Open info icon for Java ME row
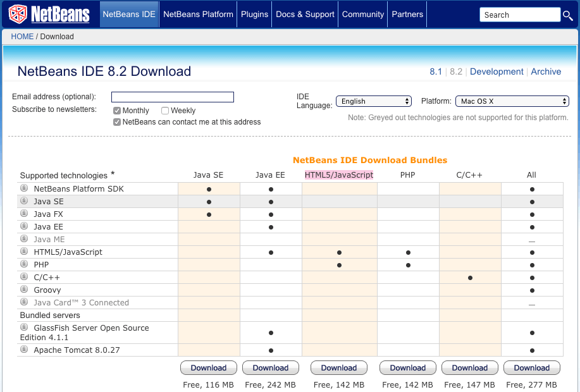Image resolution: width=580 pixels, height=392 pixels. (24, 238)
